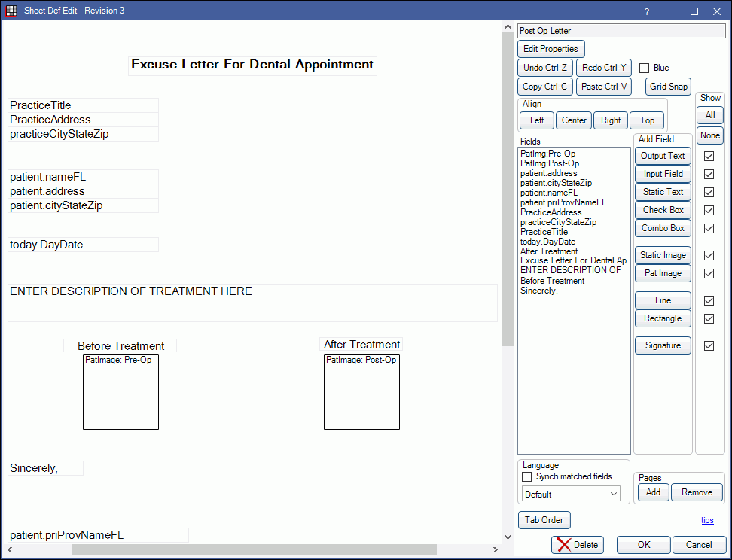
Task: Open the tips link
Action: 707,520
